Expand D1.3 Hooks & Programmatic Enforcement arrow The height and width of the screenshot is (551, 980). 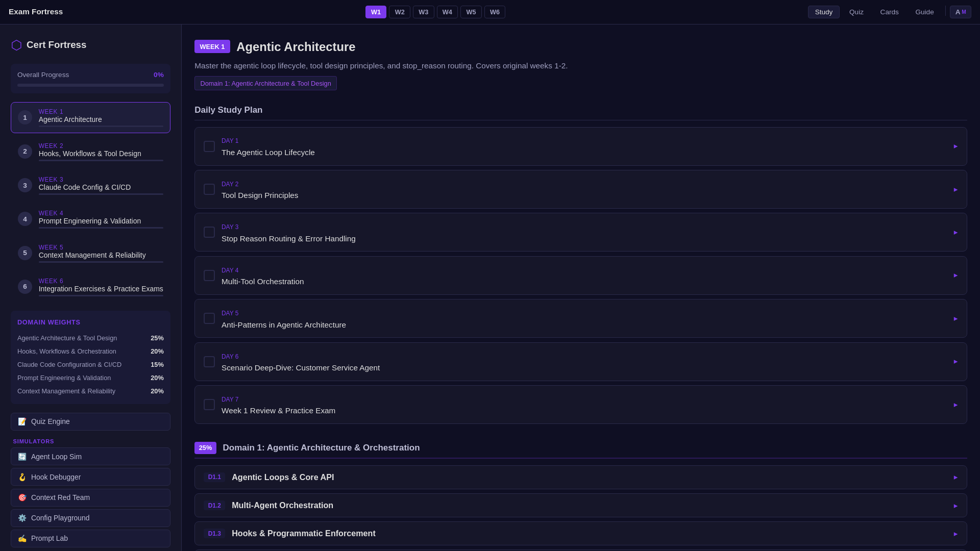pyautogui.click(x=955, y=534)
